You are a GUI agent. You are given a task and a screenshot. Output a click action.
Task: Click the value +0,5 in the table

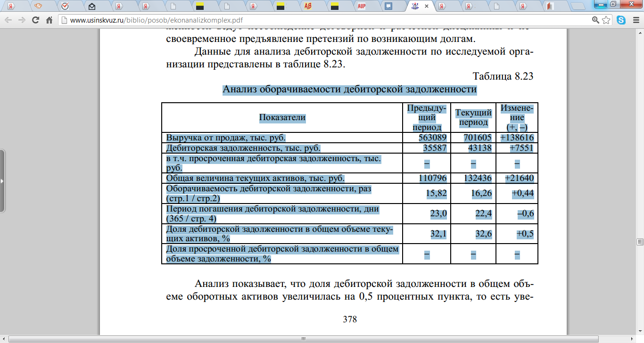[x=525, y=234]
